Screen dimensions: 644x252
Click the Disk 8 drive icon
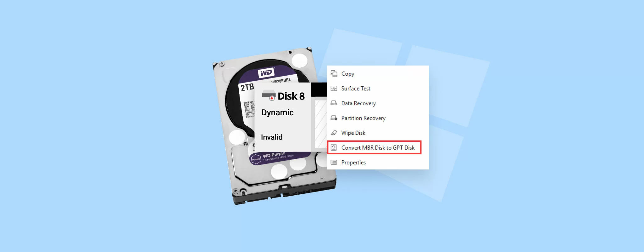coord(269,95)
